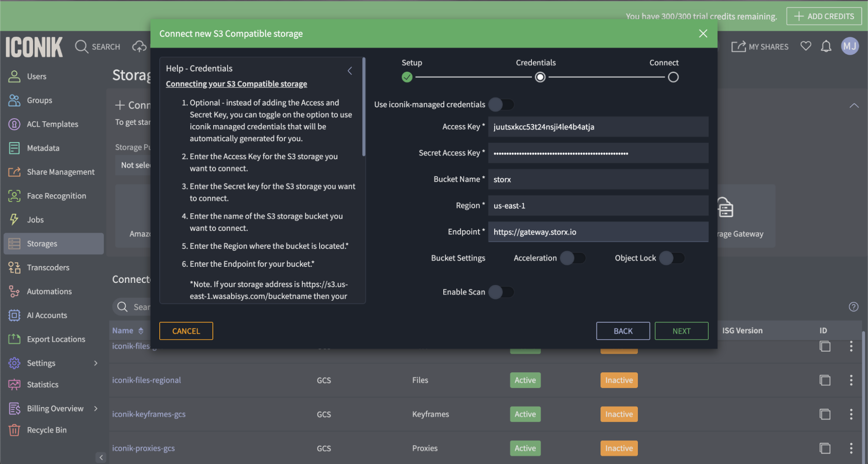
Task: Enable the Acceleration bucket setting
Action: pyautogui.click(x=573, y=258)
